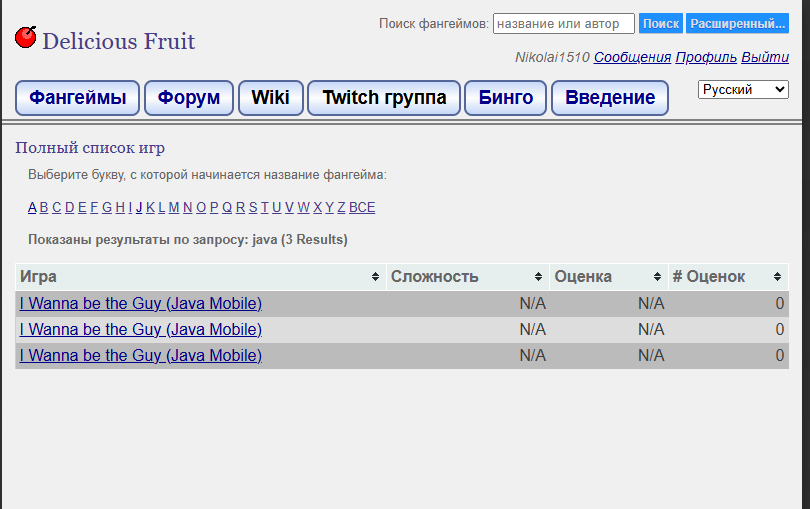
Task: Click the red cherry logo icon
Action: tap(25, 37)
